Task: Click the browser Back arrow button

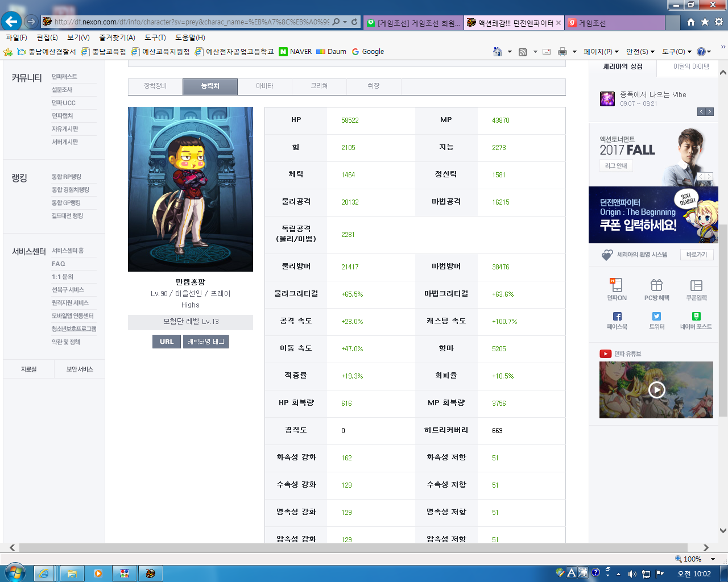Action: (11, 22)
